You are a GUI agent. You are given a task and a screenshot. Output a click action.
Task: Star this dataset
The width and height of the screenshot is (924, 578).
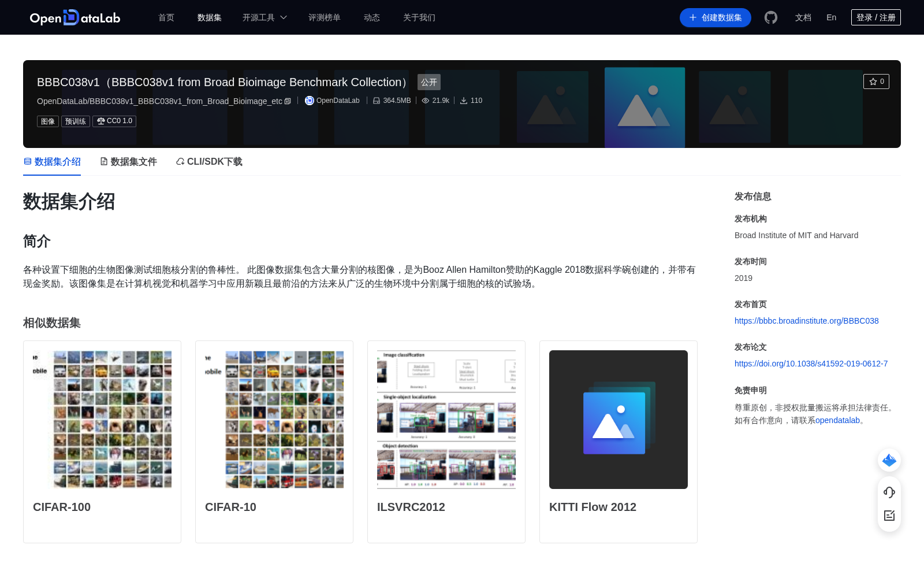[x=876, y=81]
